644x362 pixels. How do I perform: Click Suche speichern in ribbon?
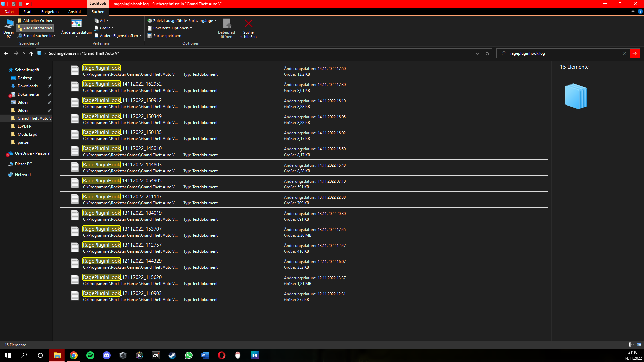click(167, 36)
